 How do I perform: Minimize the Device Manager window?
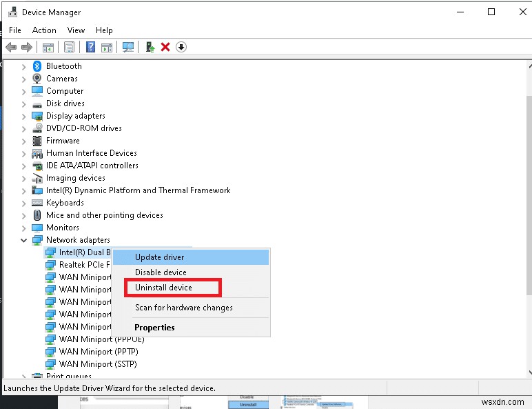(x=460, y=12)
